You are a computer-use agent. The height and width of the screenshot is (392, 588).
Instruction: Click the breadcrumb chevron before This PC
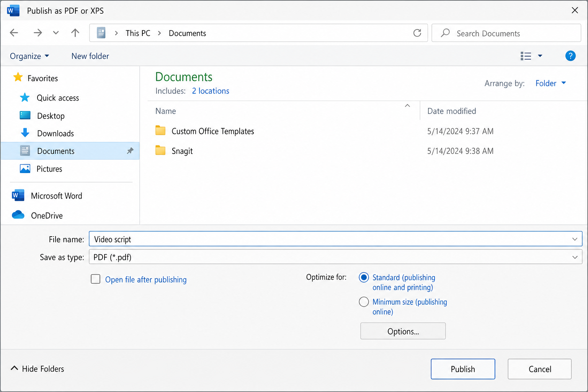click(x=116, y=33)
